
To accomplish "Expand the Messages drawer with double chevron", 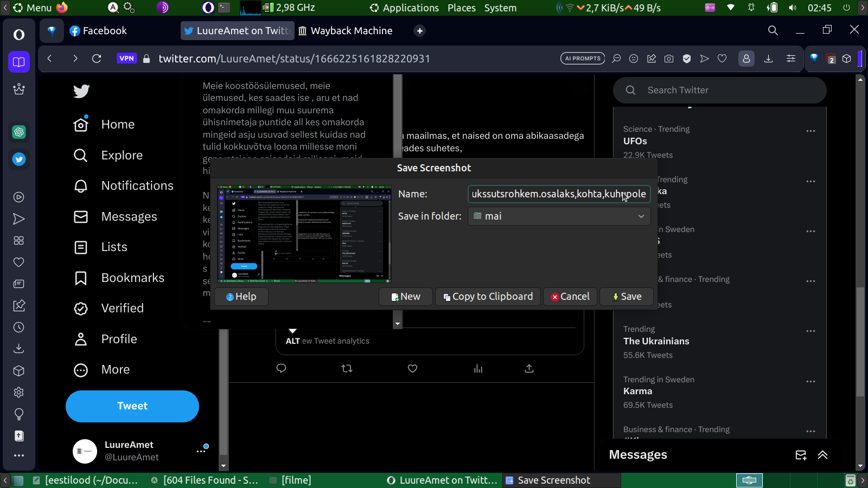I will pyautogui.click(x=822, y=455).
